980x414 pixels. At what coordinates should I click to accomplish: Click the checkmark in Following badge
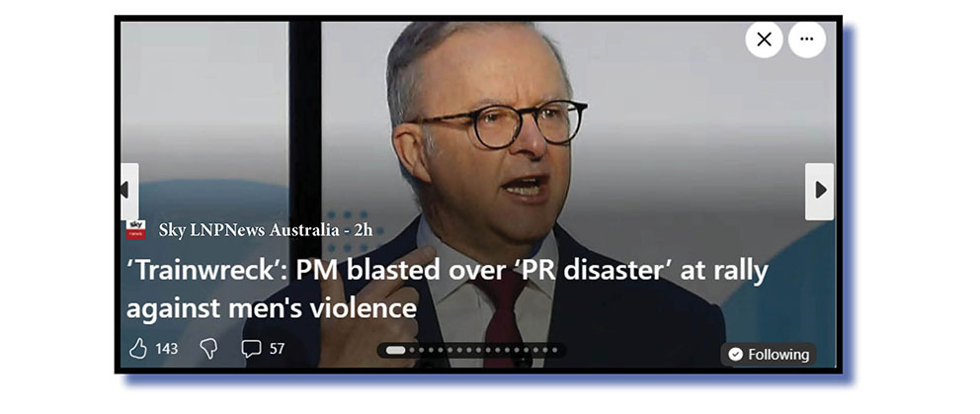(736, 355)
